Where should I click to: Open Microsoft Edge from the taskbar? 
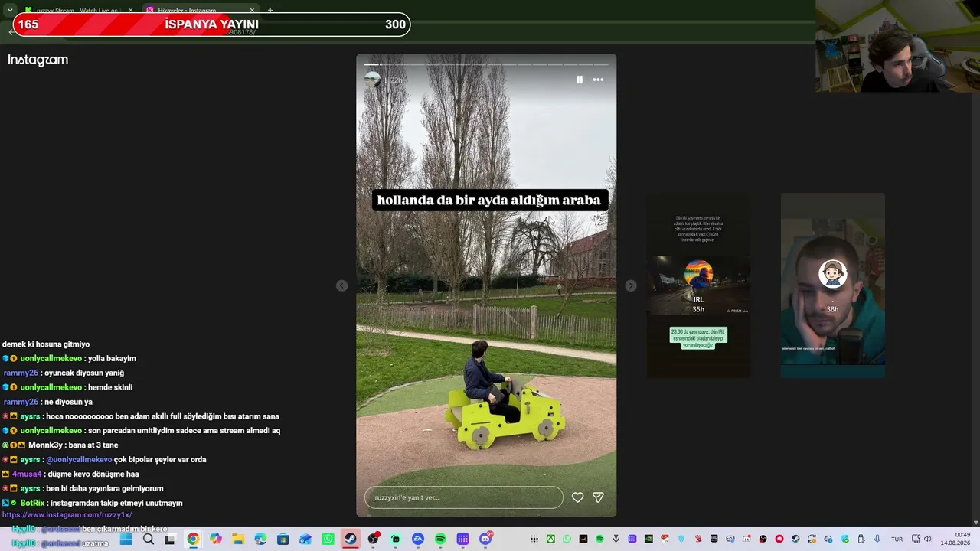260,540
